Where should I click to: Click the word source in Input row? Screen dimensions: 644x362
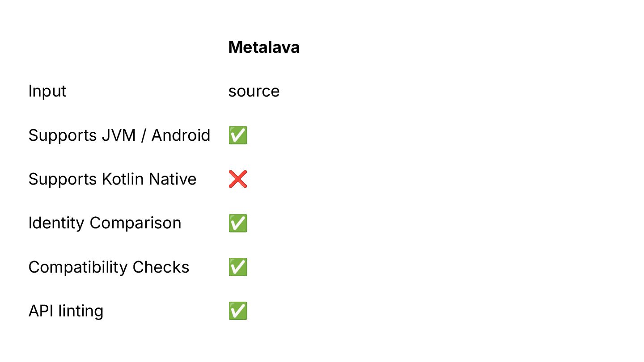pos(254,91)
